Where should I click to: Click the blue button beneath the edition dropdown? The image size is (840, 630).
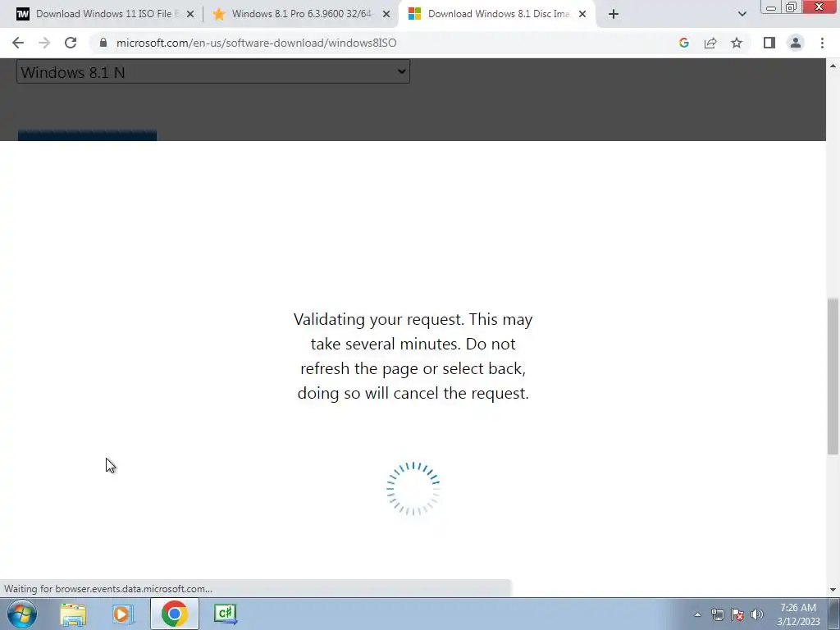point(87,135)
